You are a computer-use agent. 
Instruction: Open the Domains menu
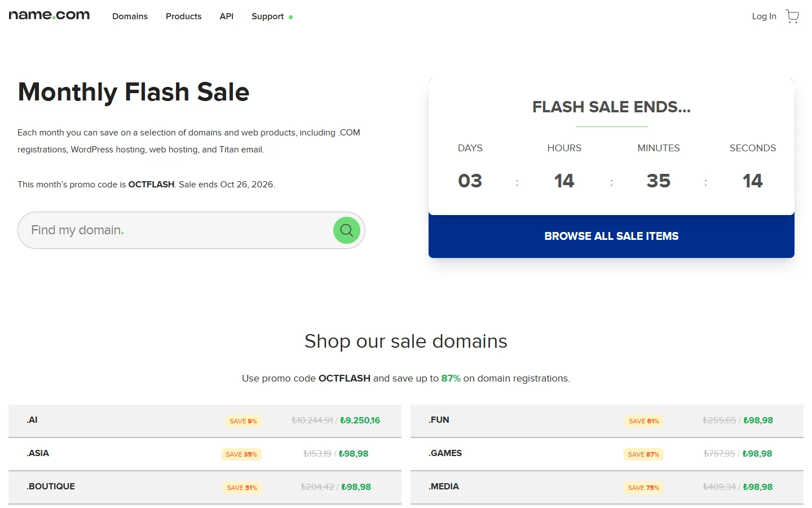[x=130, y=16]
